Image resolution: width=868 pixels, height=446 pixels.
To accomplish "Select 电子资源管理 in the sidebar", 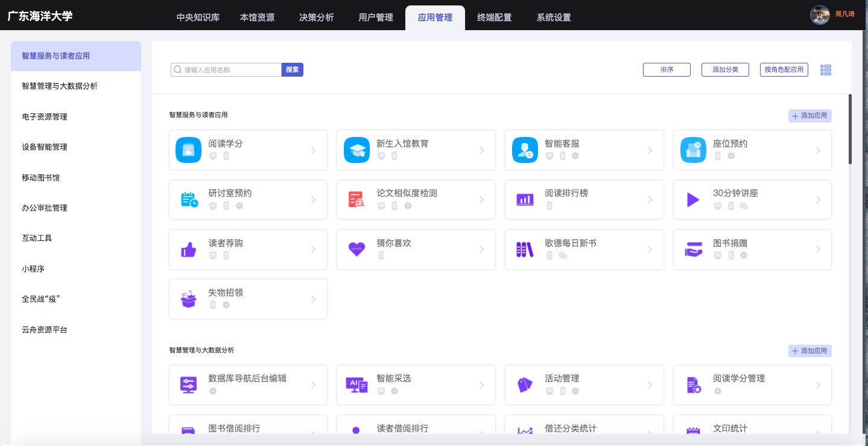I will pyautogui.click(x=45, y=117).
